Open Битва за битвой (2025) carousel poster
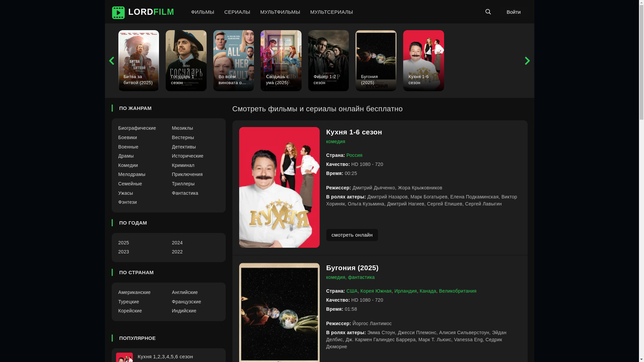 tap(139, 61)
